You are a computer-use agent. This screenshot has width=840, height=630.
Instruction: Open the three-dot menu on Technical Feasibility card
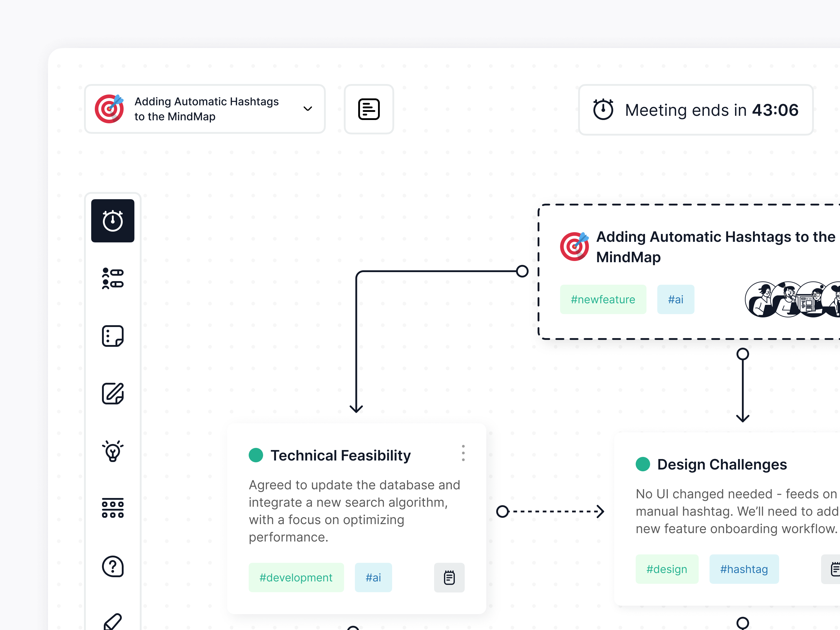pyautogui.click(x=463, y=453)
